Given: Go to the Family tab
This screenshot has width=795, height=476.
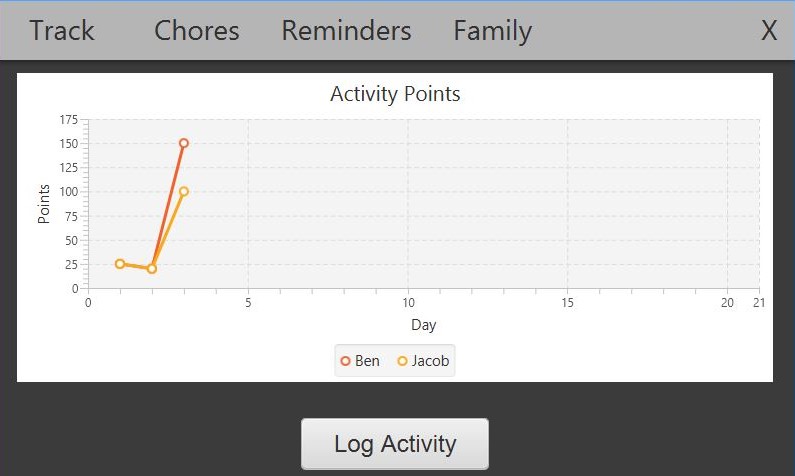Looking at the screenshot, I should pos(492,31).
